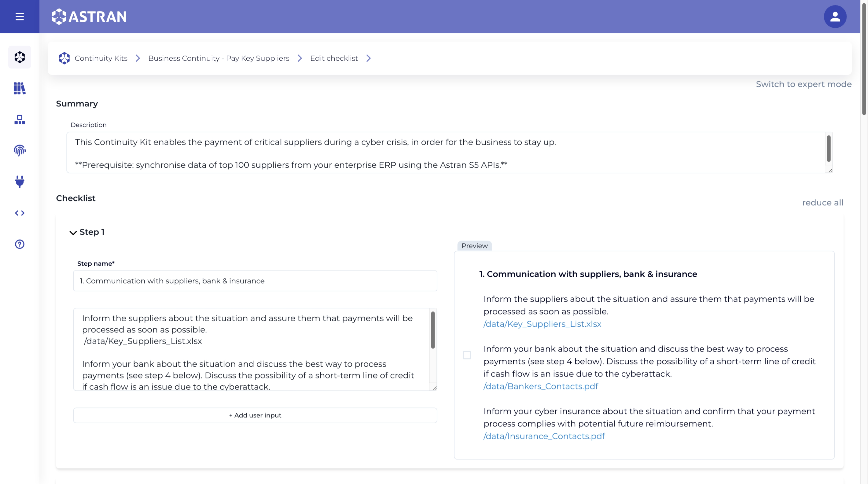Click the Step name input field
The image size is (868, 484).
254,281
